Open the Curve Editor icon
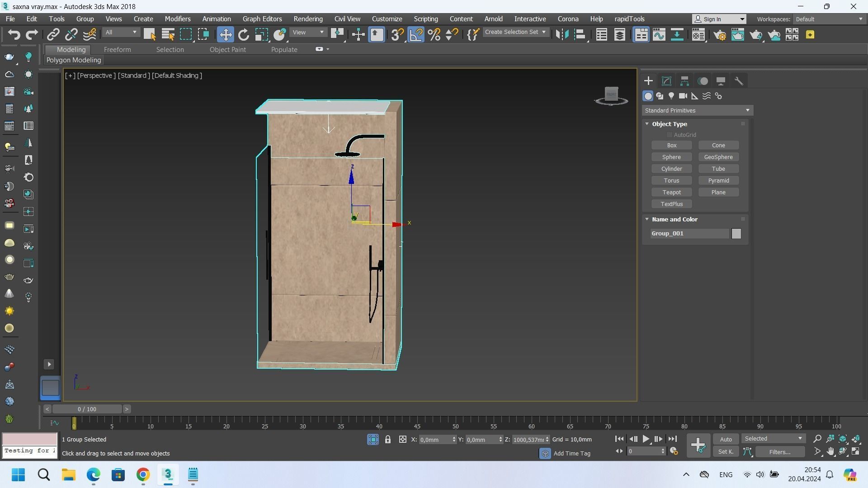Viewport: 868px width, 488px height. tap(659, 35)
